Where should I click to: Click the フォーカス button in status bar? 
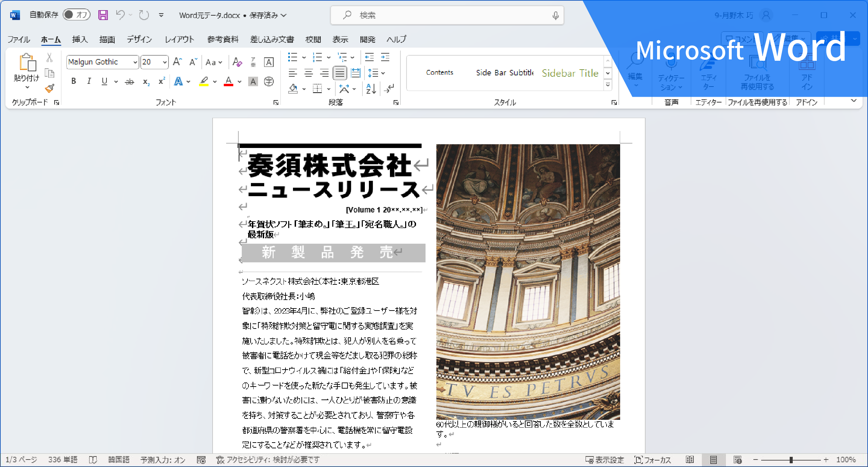click(x=653, y=460)
